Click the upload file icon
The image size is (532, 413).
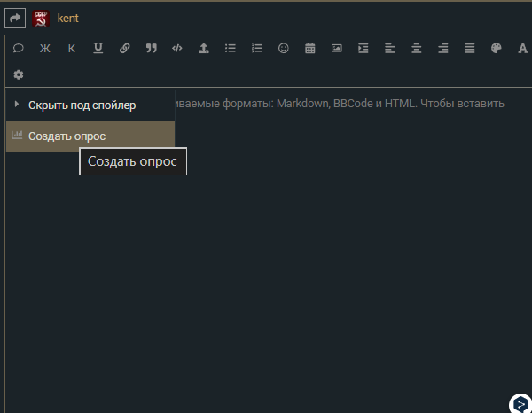tap(204, 49)
